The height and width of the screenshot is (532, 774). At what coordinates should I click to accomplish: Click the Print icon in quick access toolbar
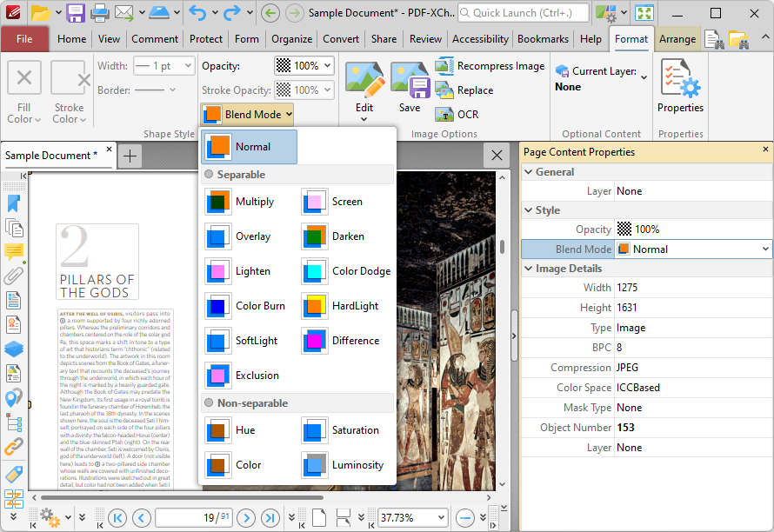pos(99,13)
